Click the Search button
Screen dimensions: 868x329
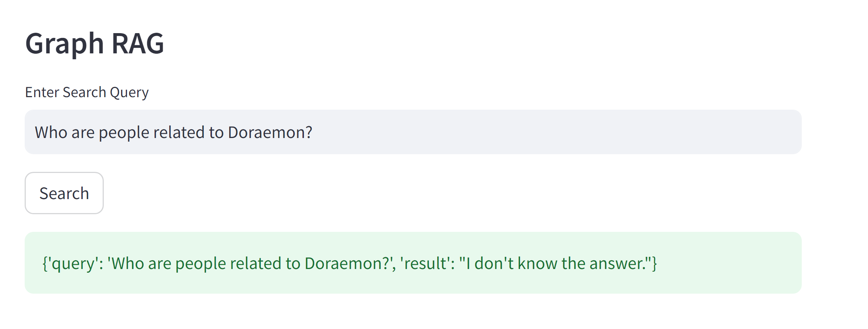(x=64, y=193)
